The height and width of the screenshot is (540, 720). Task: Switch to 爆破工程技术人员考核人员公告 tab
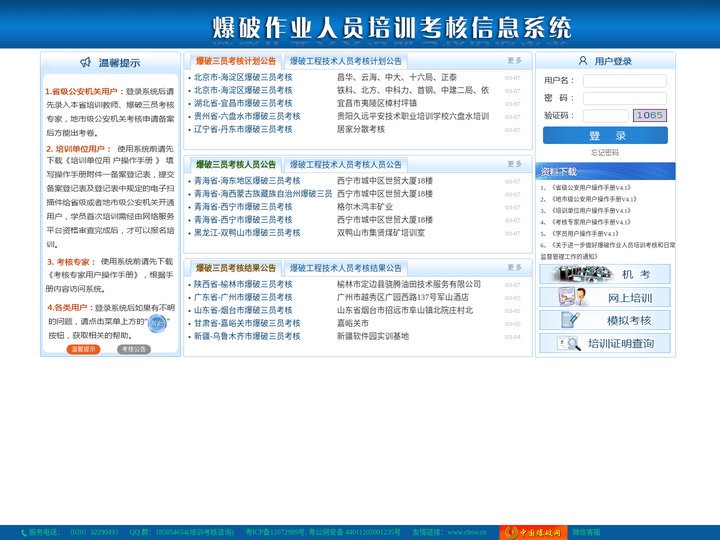click(x=345, y=164)
